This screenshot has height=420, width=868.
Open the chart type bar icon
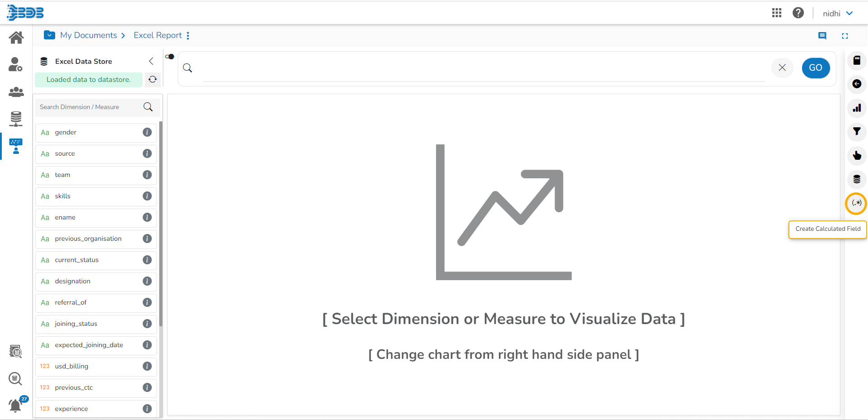coord(857,108)
